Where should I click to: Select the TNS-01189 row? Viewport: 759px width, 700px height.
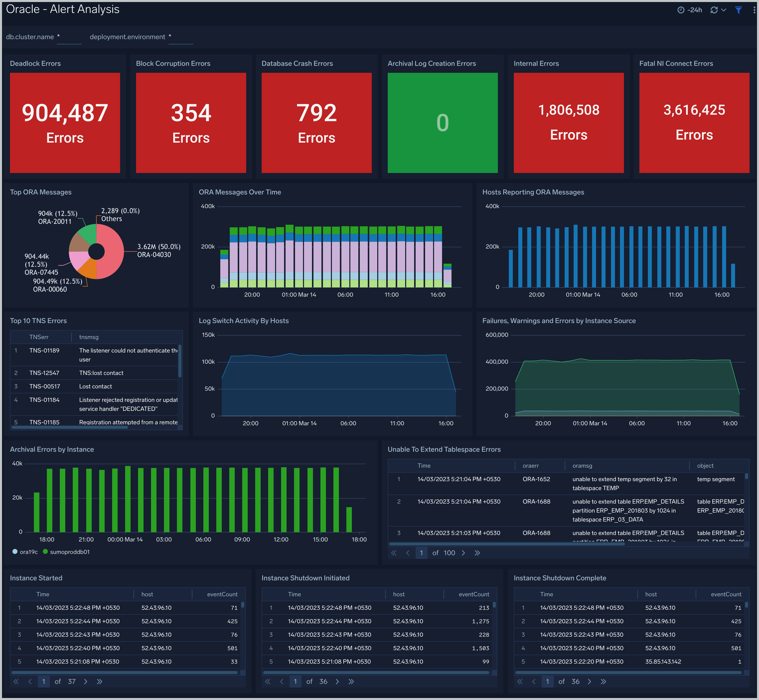click(93, 355)
